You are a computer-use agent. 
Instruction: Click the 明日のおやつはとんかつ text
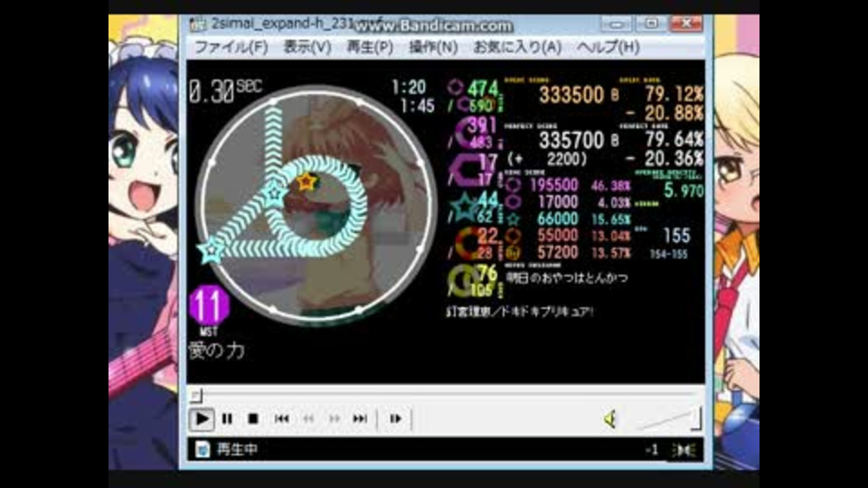tap(567, 277)
